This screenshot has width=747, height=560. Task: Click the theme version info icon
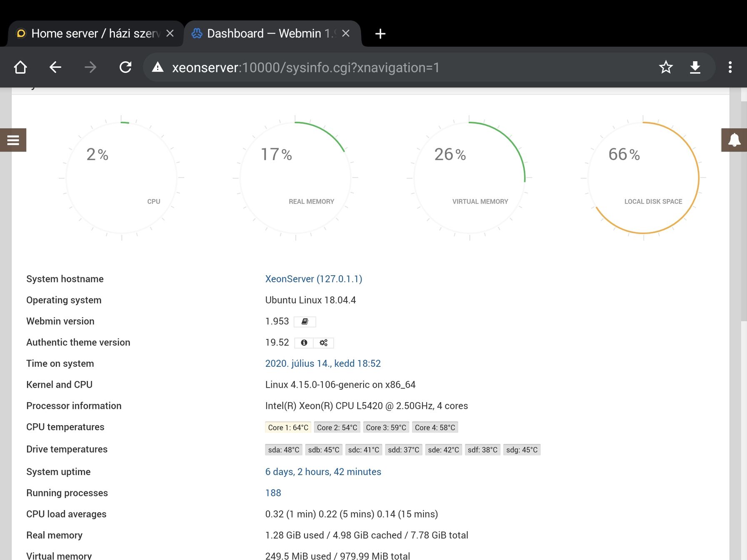tap(304, 343)
